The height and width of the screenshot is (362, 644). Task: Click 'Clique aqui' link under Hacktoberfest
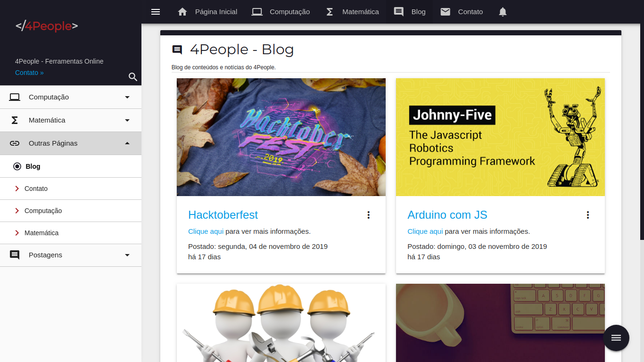pos(206,231)
